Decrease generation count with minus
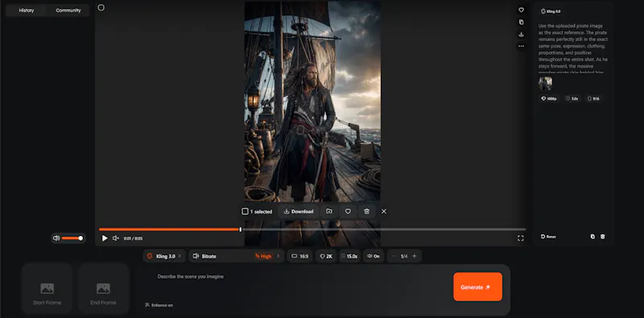The image size is (644, 318). tap(394, 256)
